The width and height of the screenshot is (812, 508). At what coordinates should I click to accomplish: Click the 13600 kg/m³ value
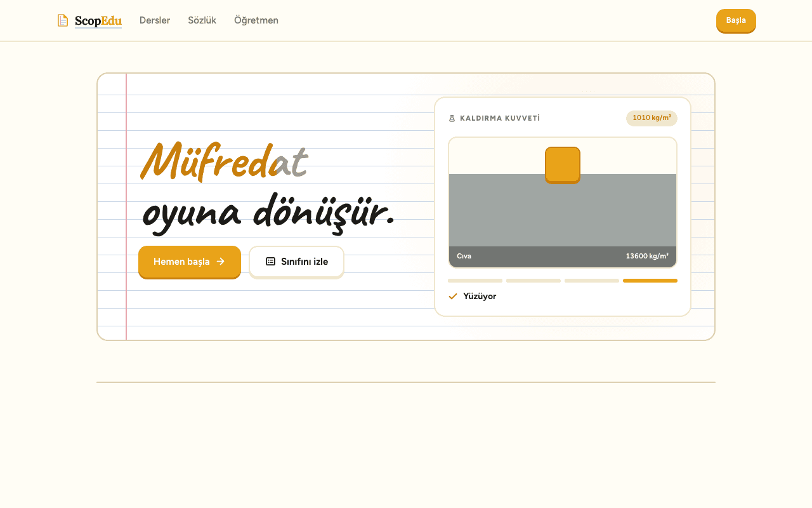pos(647,256)
